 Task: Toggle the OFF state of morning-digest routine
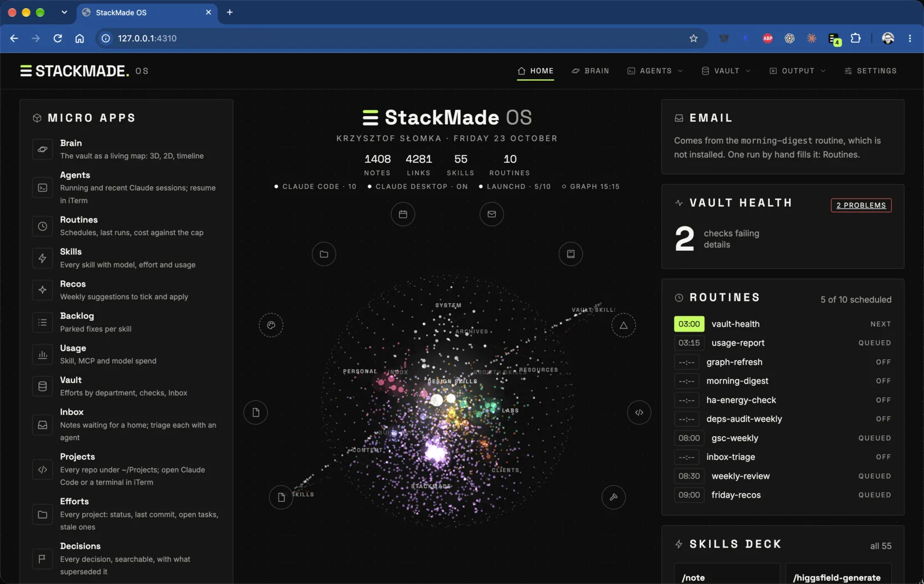pos(883,381)
